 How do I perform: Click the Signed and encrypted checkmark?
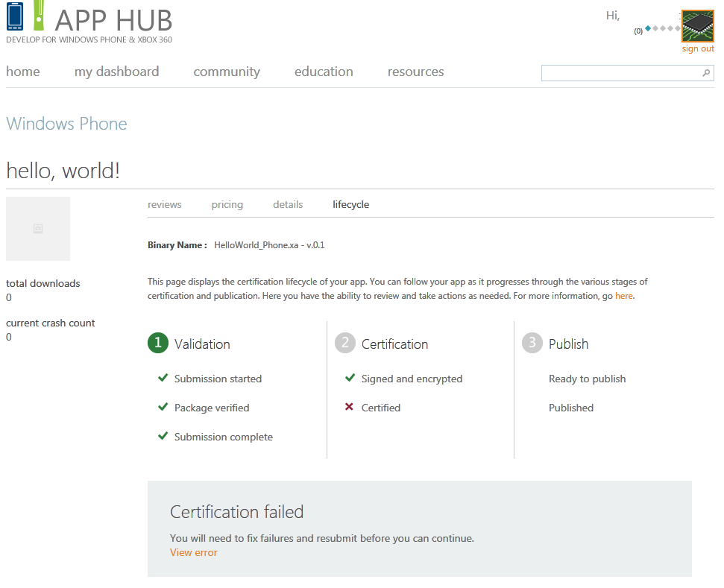coord(350,378)
